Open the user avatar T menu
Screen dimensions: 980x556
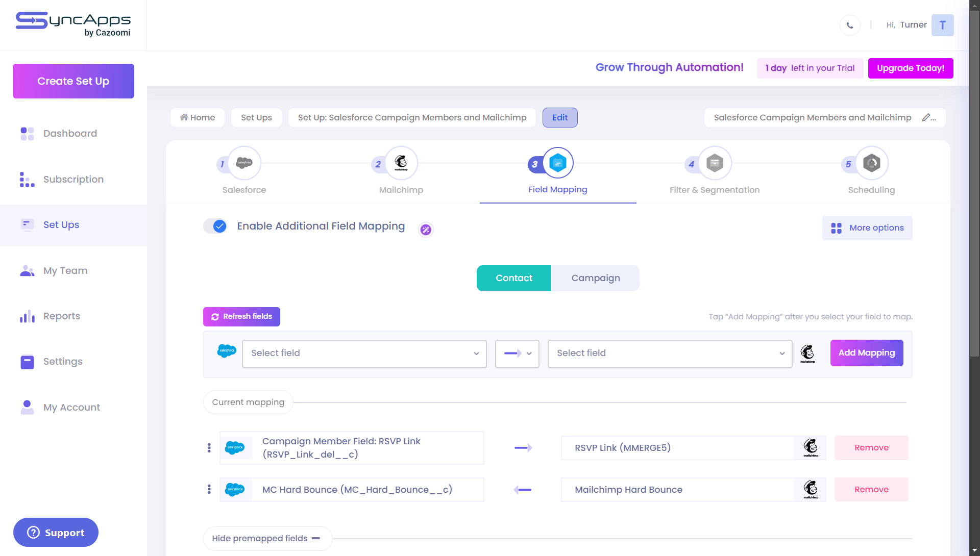coord(942,25)
